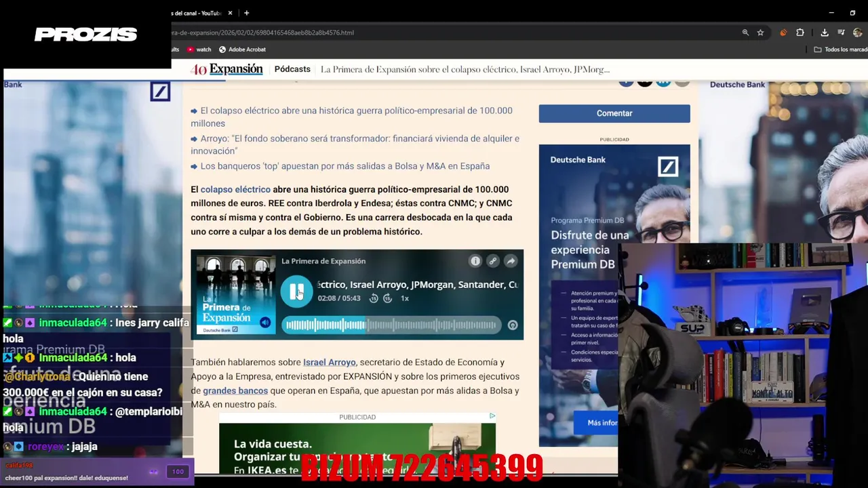868x488 pixels.
Task: Share the podcast with the arrow icon
Action: [511, 261]
